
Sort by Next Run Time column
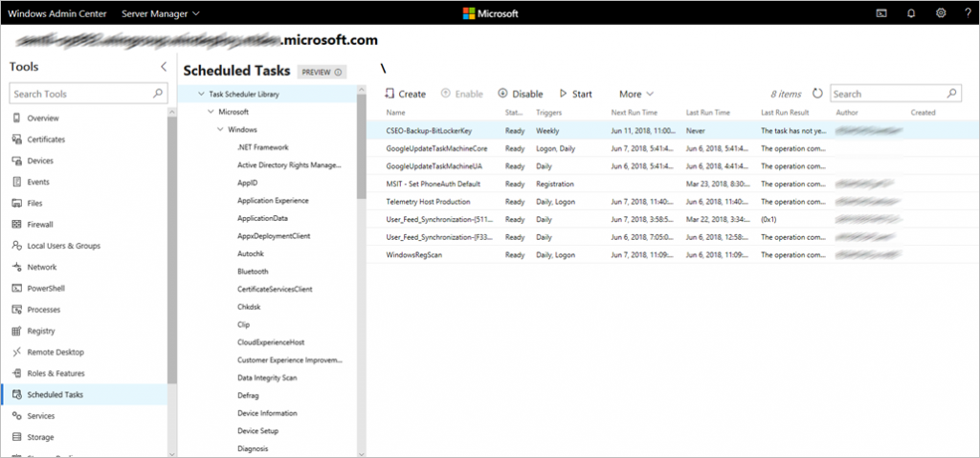pyautogui.click(x=635, y=113)
